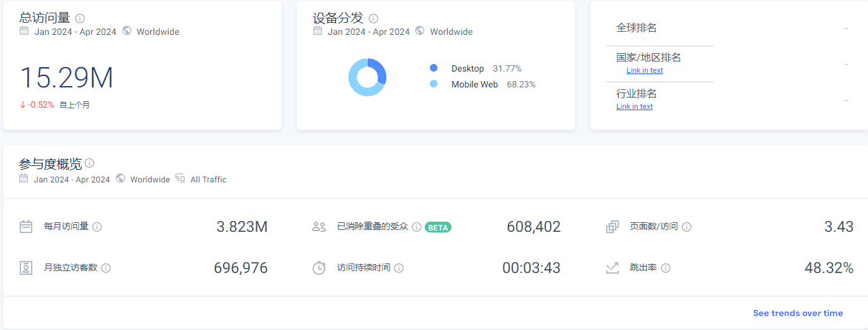
Task: Open the info tooltip for 跳出率
Action: 666,268
